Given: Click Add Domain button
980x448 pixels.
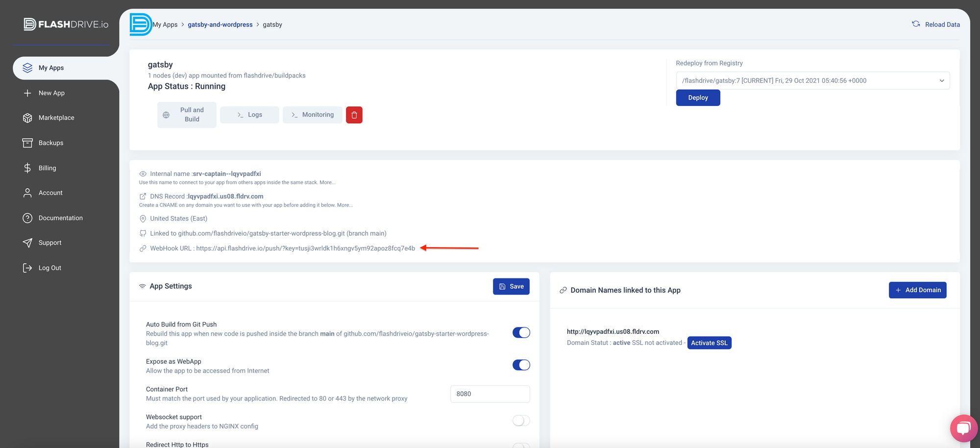Looking at the screenshot, I should point(918,290).
